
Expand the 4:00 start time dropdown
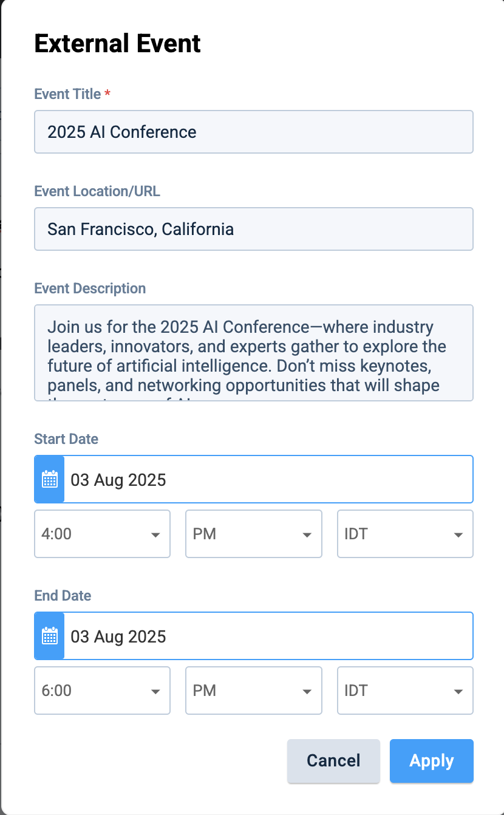click(102, 534)
